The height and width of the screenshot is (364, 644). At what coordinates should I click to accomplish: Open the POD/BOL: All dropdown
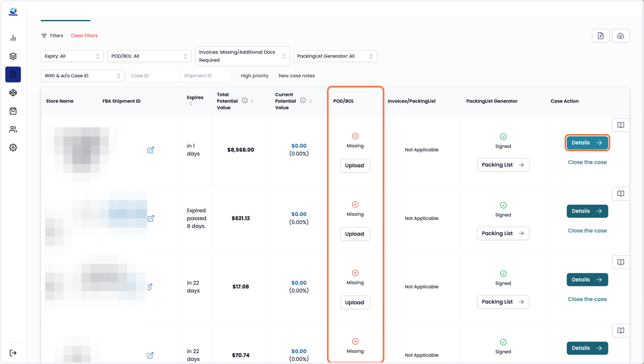tap(149, 56)
